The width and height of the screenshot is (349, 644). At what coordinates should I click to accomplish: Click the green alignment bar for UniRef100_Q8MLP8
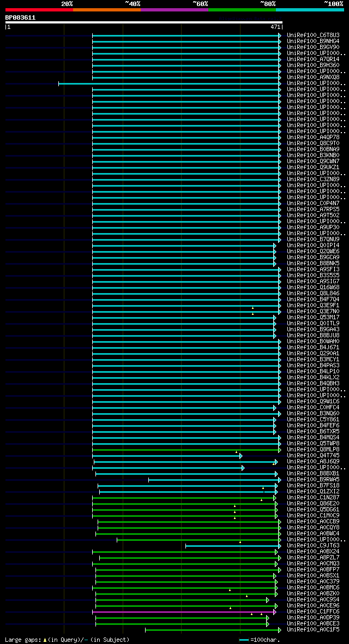click(x=185, y=450)
